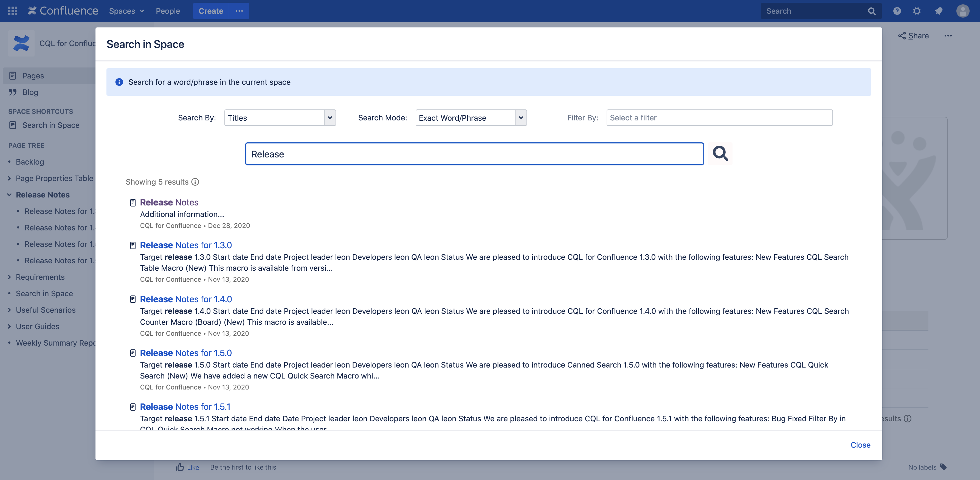Open Release Notes for 1.4.0 result
The width and height of the screenshot is (980, 480).
point(186,299)
